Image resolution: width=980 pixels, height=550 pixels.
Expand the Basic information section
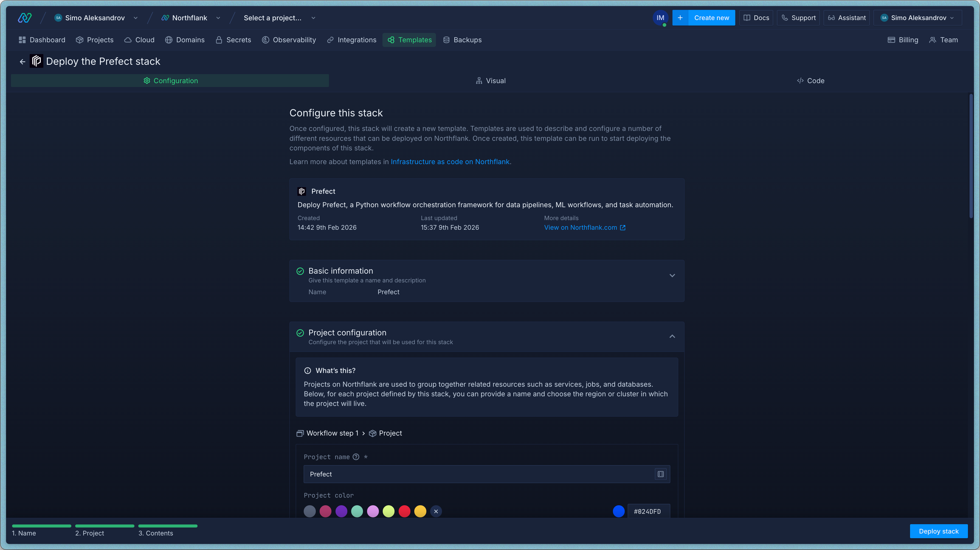click(x=672, y=276)
